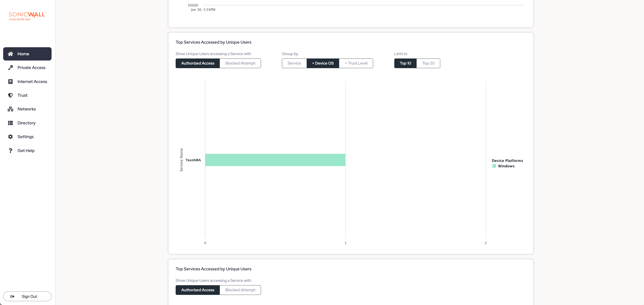Group by Service only

[x=294, y=63]
